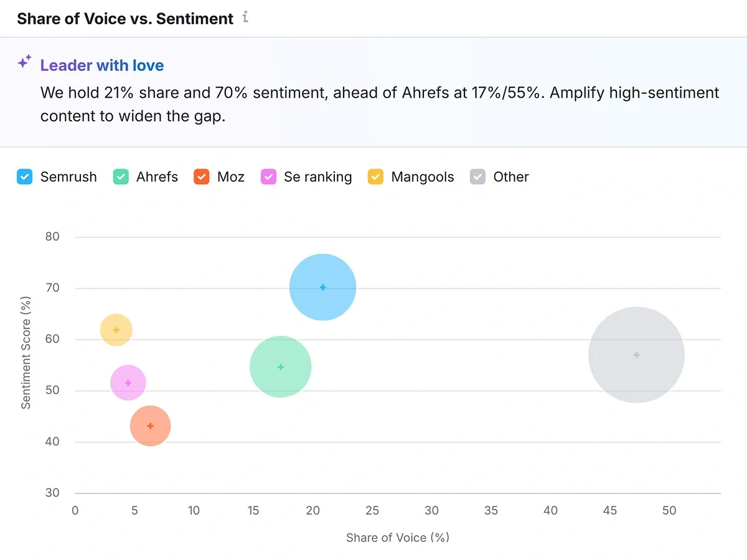Enable the Other legend checkbox
The image size is (747, 560).
[477, 177]
